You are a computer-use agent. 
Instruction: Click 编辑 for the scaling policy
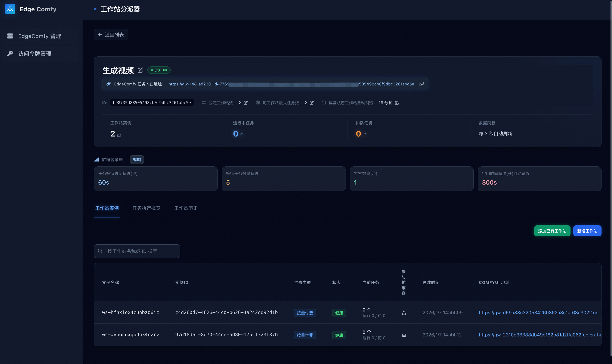[137, 160]
